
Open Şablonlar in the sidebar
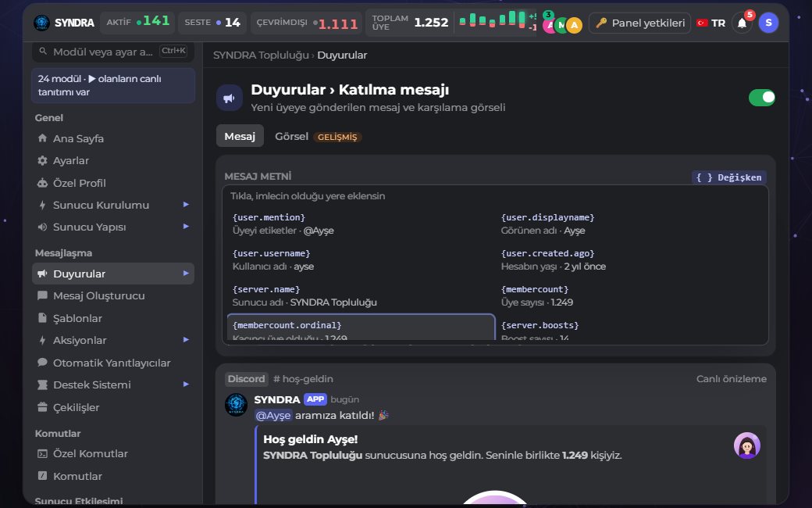113,318
